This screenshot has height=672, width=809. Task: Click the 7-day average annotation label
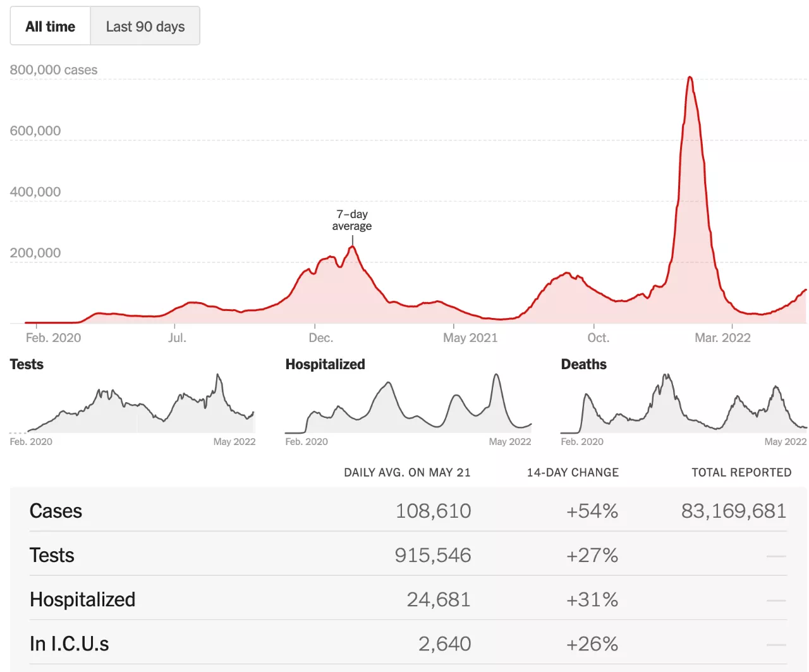pyautogui.click(x=352, y=221)
